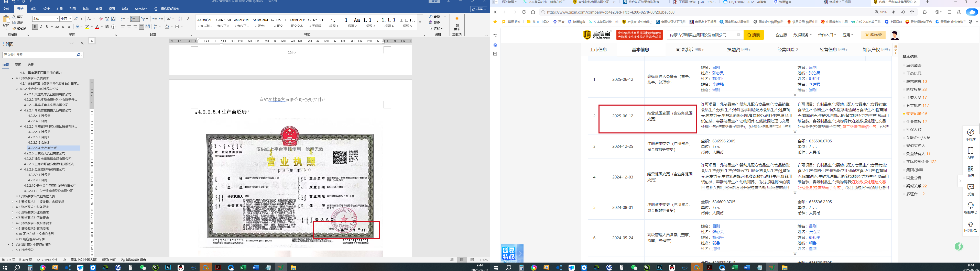Open the 企业版 link in Qixin header
This screenshot has width=980, height=271.
[x=781, y=35]
